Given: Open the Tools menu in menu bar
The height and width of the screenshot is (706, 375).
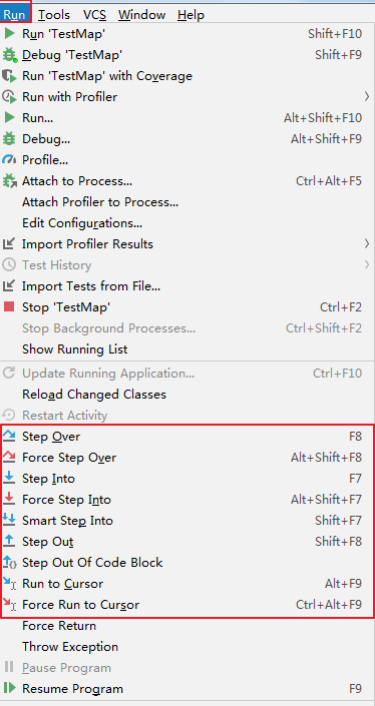Looking at the screenshot, I should point(54,15).
